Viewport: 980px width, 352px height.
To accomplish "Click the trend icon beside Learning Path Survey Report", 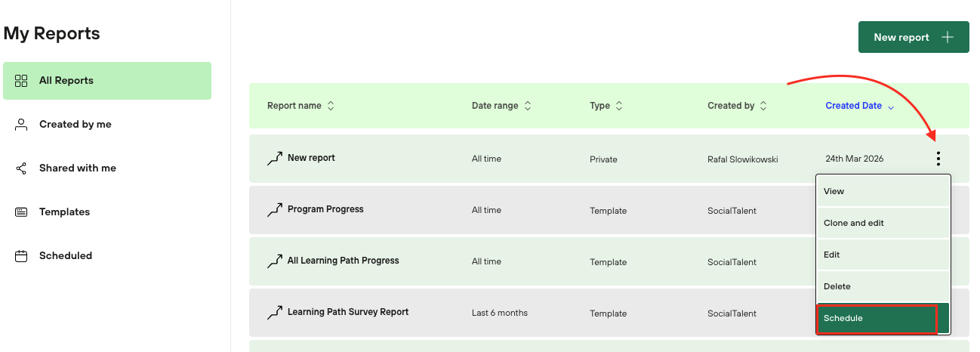I will point(275,313).
